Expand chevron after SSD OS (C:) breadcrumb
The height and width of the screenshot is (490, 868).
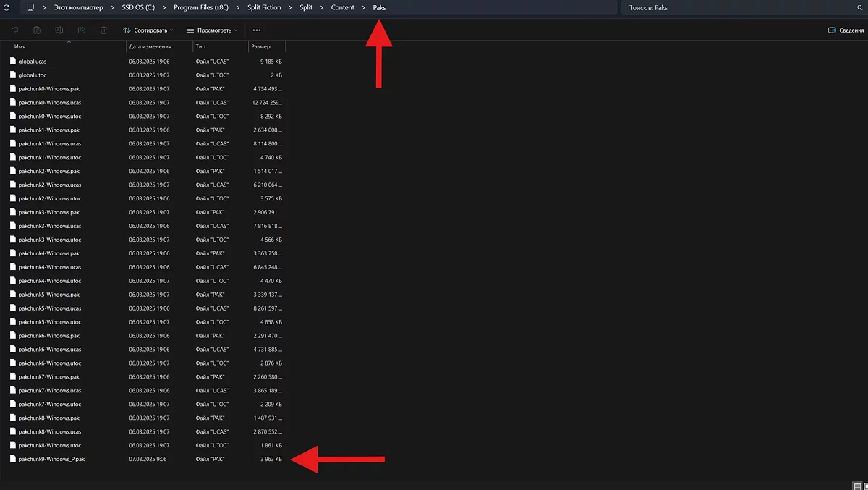164,7
